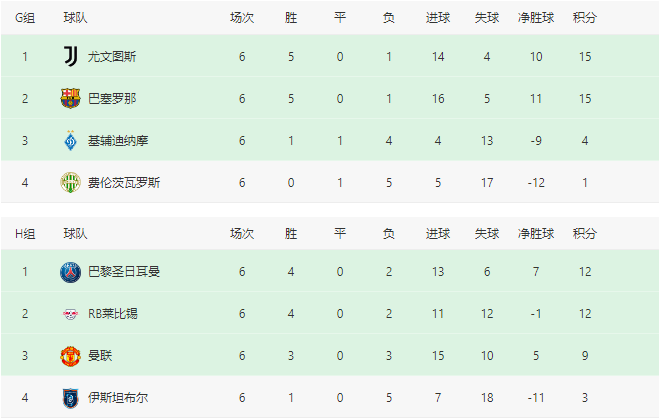
Task: Click the Barcelona club crest icon
Action: [70, 98]
